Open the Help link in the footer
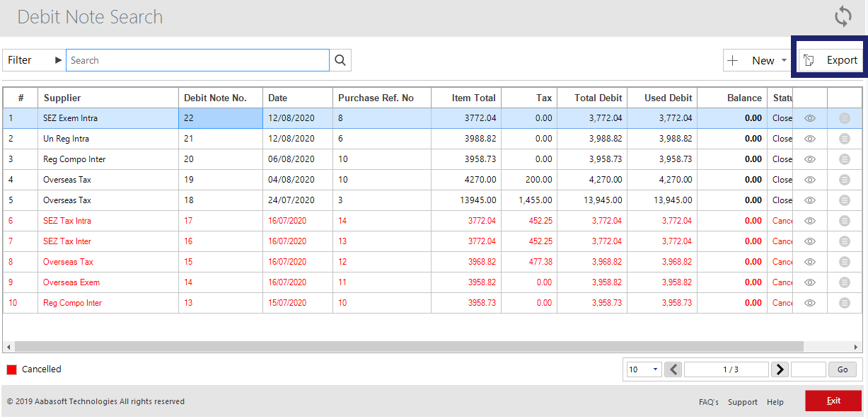This screenshot has width=868, height=419. pos(775,402)
